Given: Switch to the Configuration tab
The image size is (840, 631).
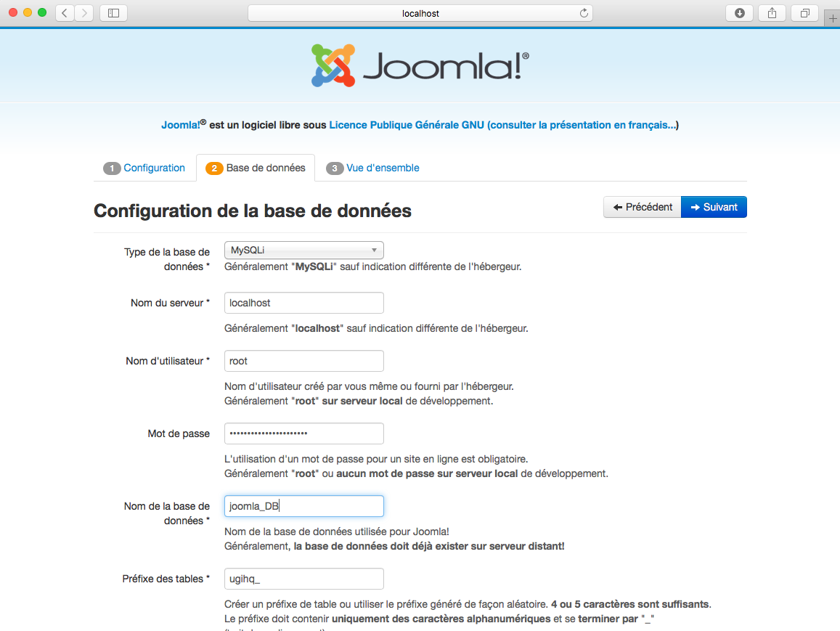Looking at the screenshot, I should 144,168.
